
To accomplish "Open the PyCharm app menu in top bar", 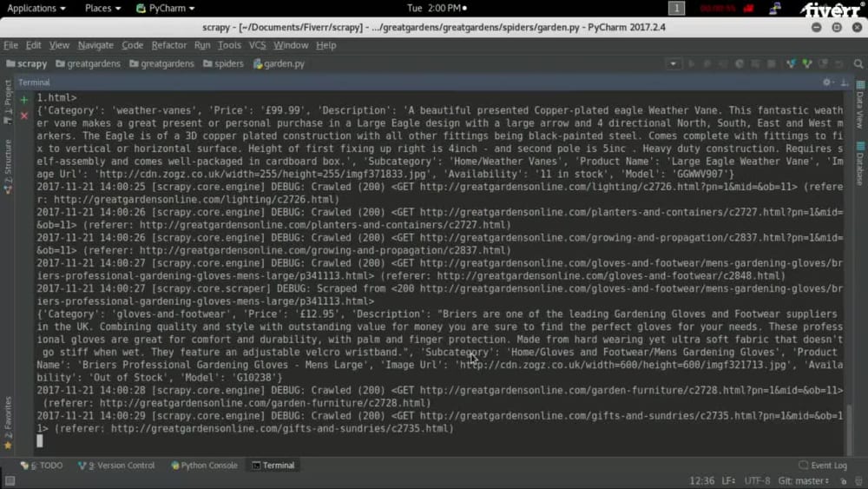I will tap(166, 9).
